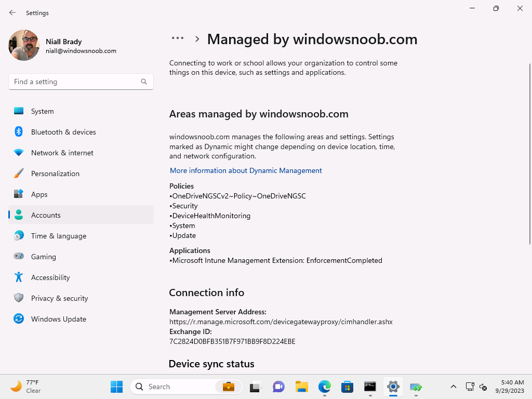Open the network tray icon

470,387
